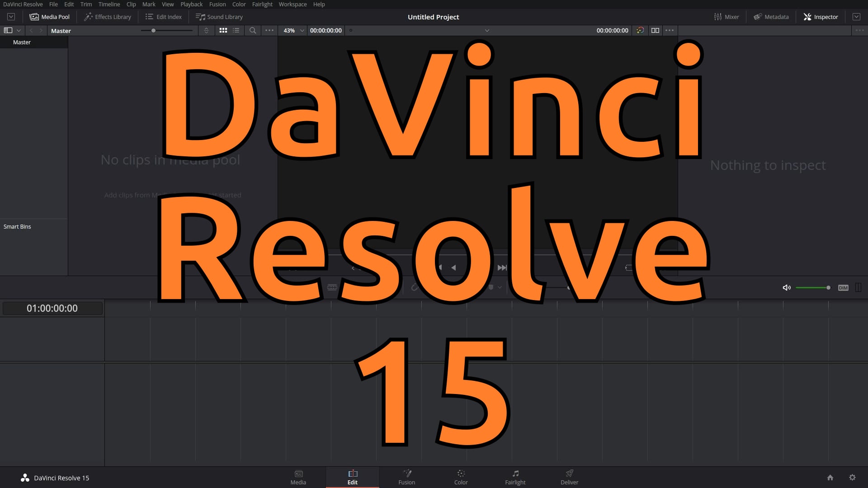Open the View menu

pos(168,5)
